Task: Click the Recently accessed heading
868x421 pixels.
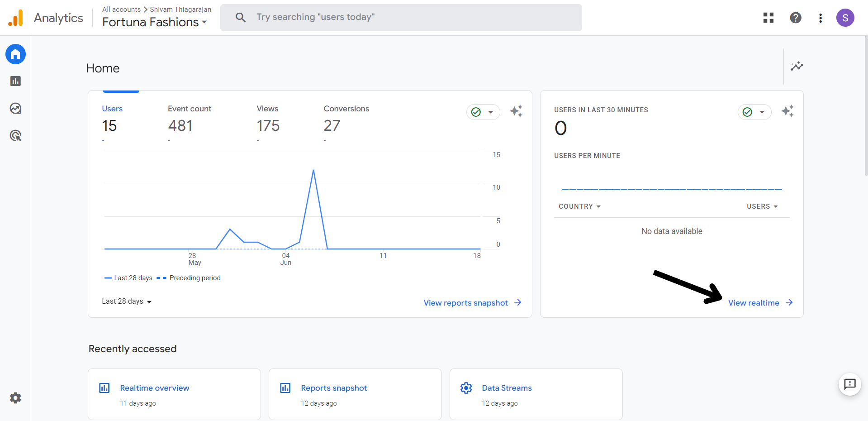Action: 133,349
